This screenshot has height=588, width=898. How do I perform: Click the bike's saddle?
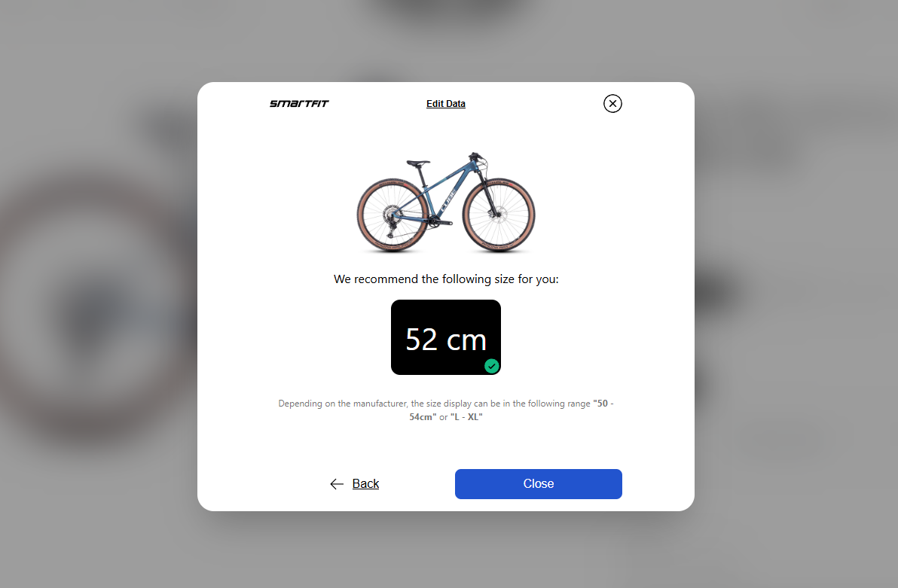418,163
